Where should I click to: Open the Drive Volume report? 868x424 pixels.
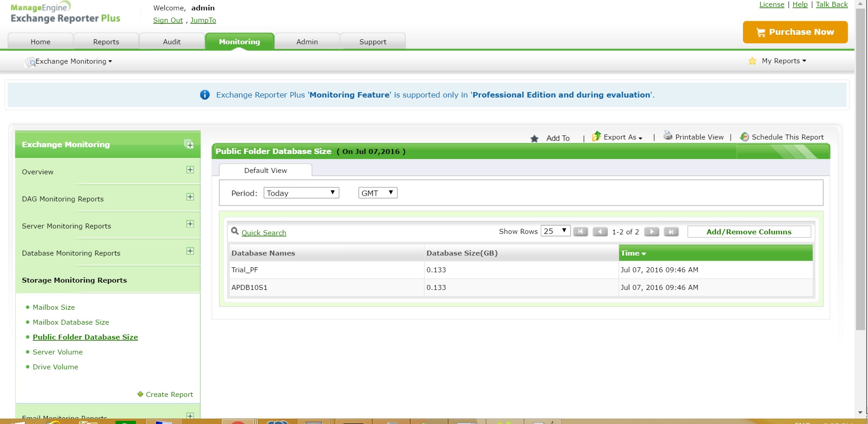(56, 367)
